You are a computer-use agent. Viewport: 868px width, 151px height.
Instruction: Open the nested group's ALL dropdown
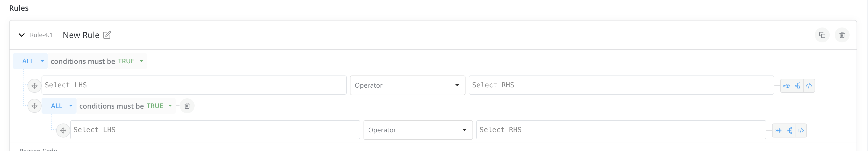click(61, 106)
